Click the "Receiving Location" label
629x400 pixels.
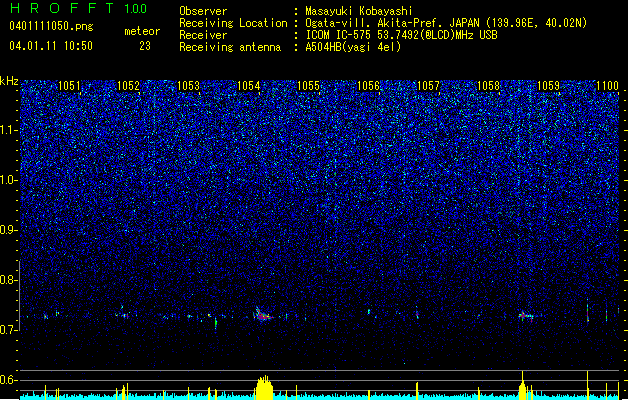coord(233,23)
